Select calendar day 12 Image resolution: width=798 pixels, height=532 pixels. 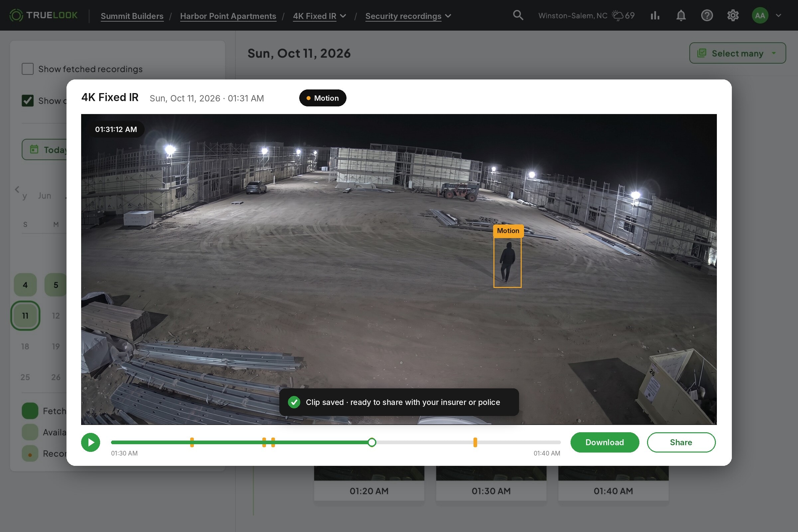click(x=56, y=316)
